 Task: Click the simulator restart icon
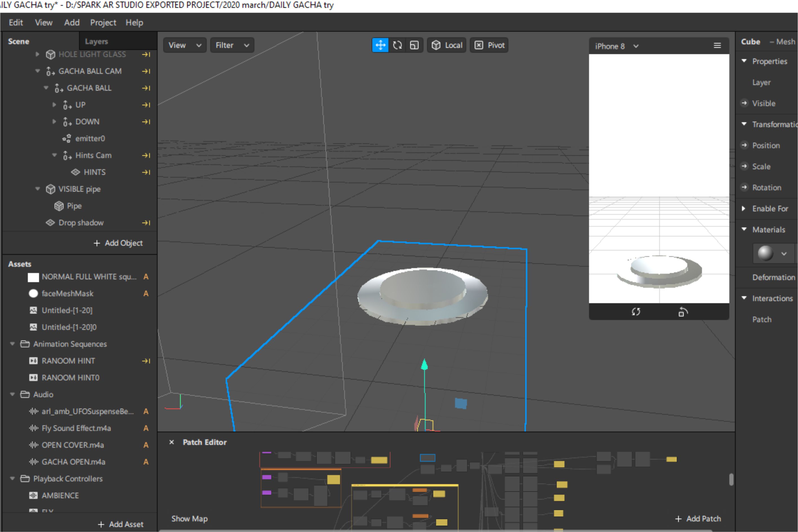[x=636, y=311]
